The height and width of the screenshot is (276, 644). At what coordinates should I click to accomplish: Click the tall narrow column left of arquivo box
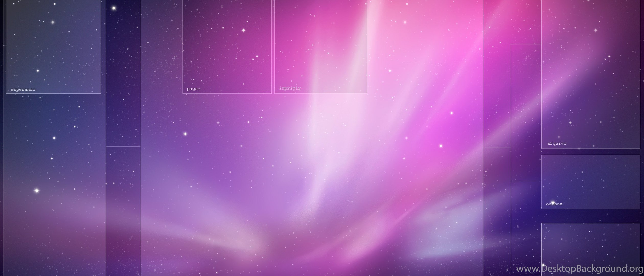[526, 112]
